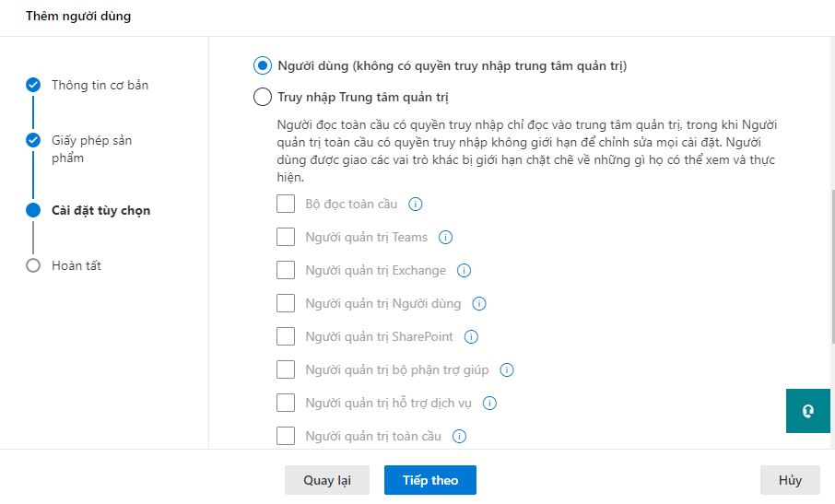Select Người dùng radio option

coord(262,65)
